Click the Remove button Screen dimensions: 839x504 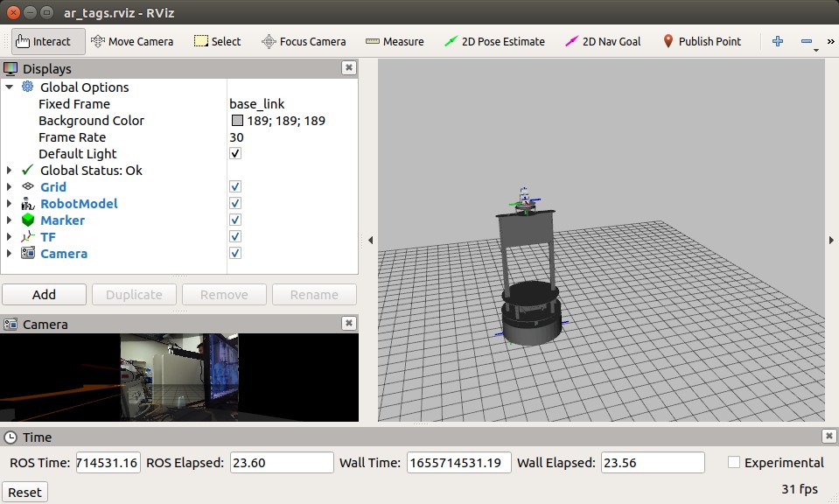(x=224, y=294)
